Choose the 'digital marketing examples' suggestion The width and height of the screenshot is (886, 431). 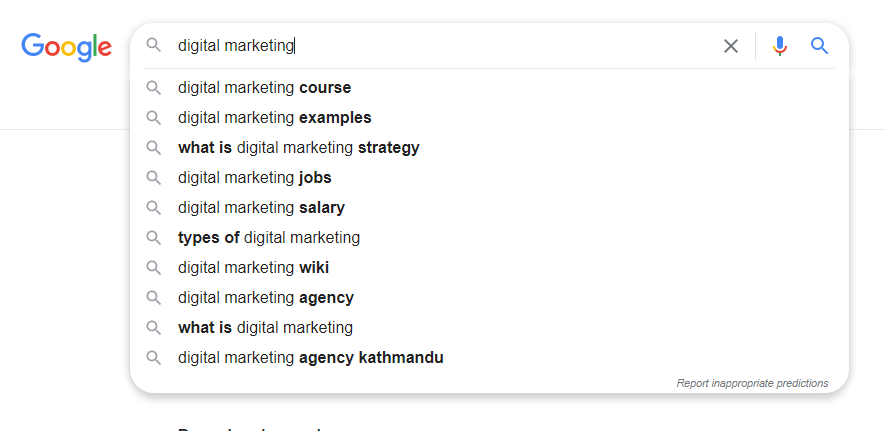[x=489, y=117]
